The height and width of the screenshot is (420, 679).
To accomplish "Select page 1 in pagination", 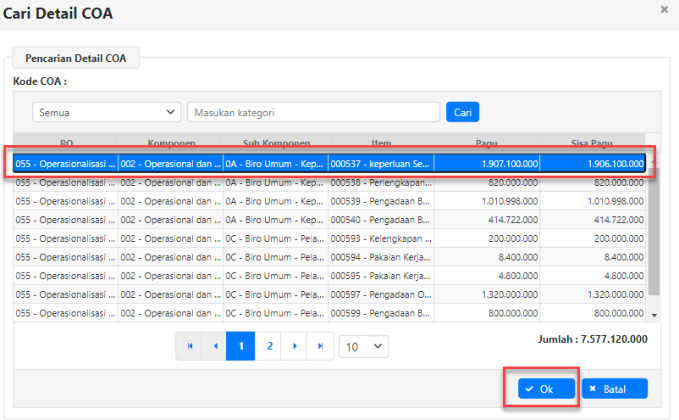I will tap(241, 345).
